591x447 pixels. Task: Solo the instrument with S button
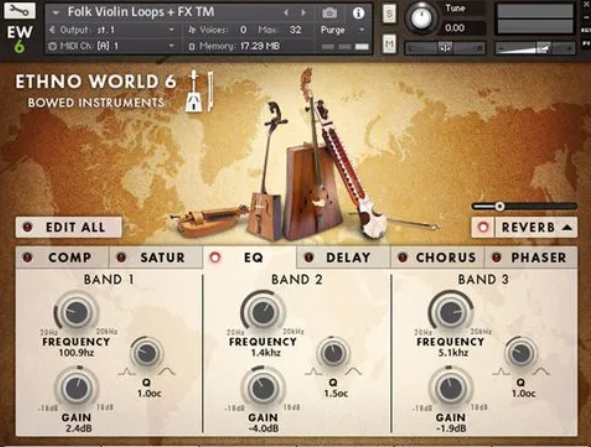pos(389,14)
